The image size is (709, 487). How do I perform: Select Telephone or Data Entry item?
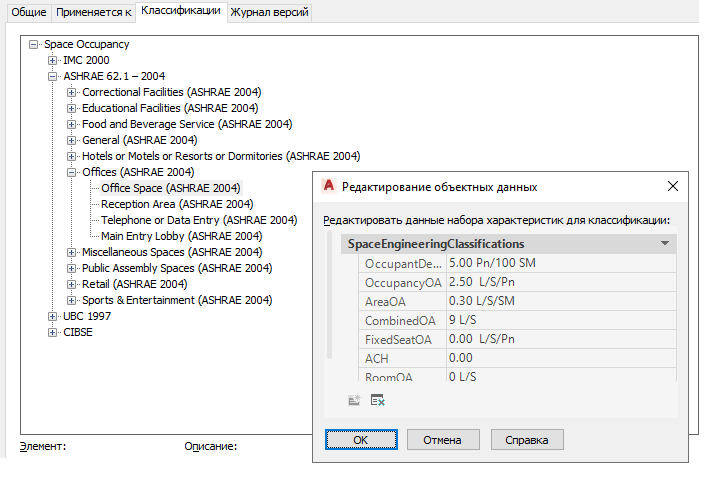coord(199,220)
